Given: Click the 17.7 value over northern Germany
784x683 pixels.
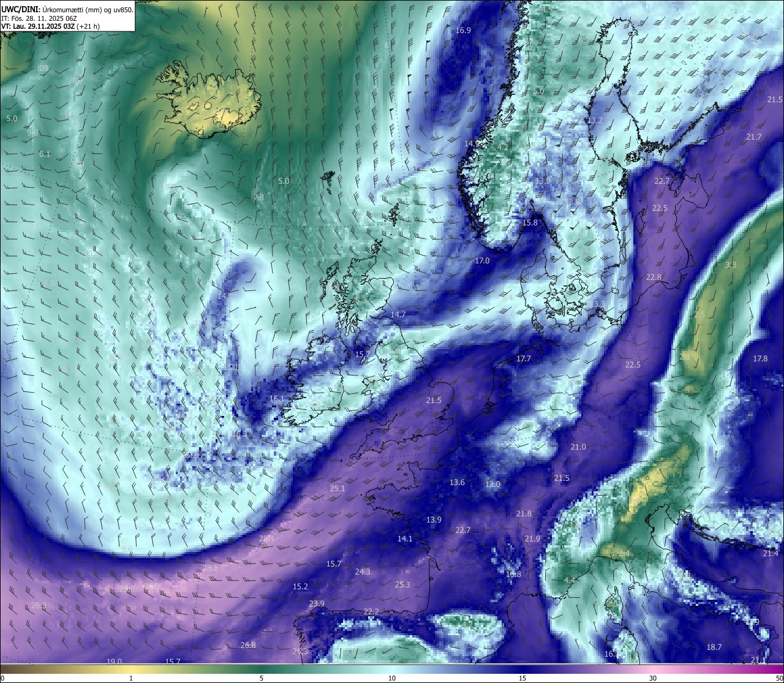Looking at the screenshot, I should (524, 359).
